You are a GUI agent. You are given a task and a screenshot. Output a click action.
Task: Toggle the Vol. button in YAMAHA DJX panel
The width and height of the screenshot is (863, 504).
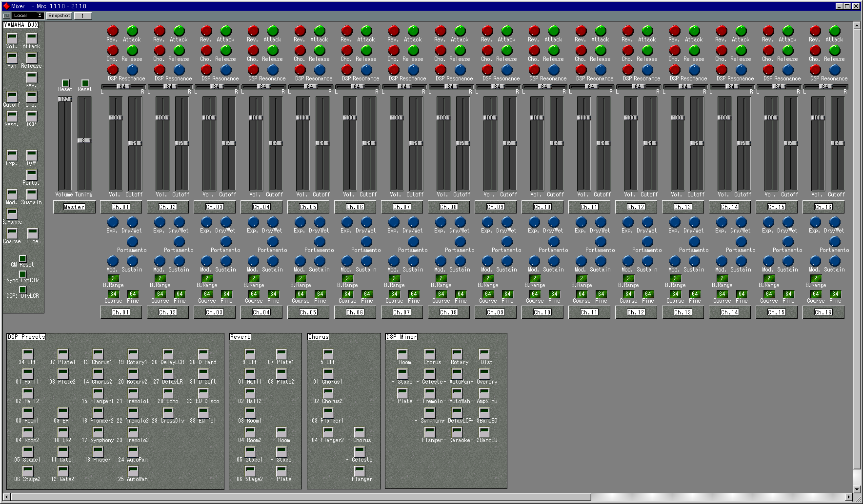12,39
